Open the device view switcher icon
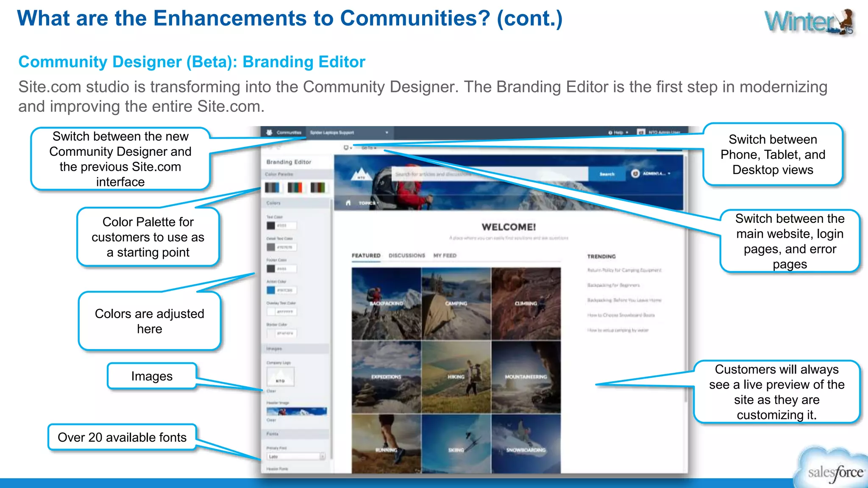This screenshot has height=488, width=868. (348, 148)
